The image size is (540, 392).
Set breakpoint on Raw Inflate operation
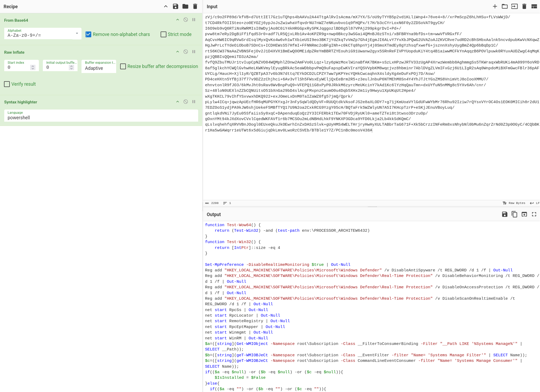194,52
